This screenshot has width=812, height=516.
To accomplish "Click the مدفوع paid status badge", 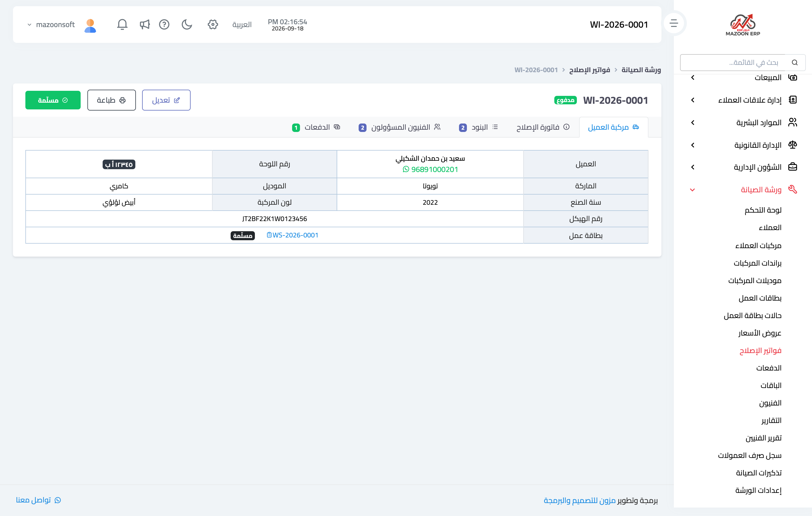I will click(x=566, y=100).
